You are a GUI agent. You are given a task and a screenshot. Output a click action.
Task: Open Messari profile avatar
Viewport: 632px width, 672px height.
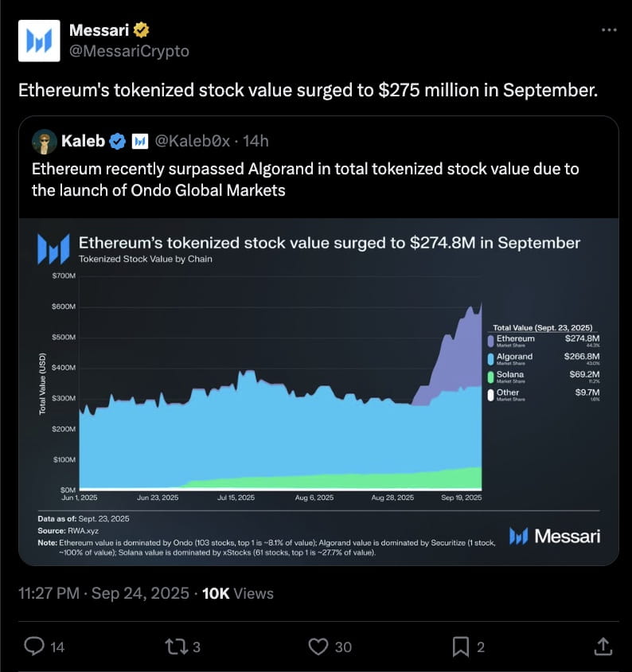39,41
